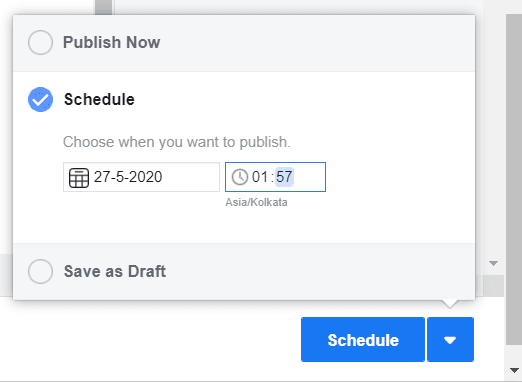Select the hour value 01 in time field
The width and height of the screenshot is (522, 382).
coord(260,177)
